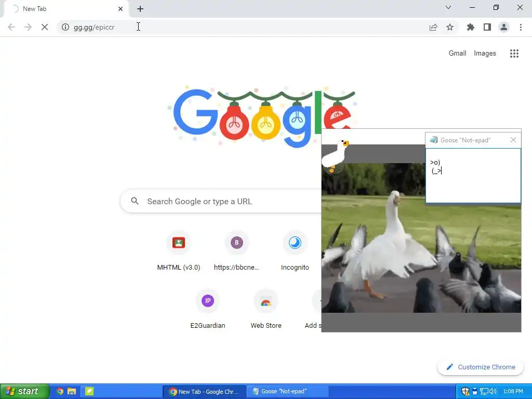532x399 pixels.
Task: Toggle the Chrome side panel
Action: [487, 27]
